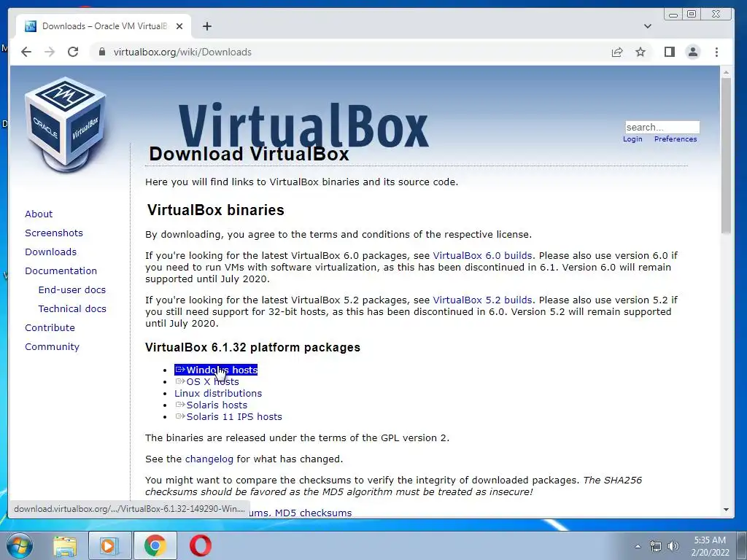Go to About in sidebar
Image resolution: width=747 pixels, height=560 pixels.
39,214
